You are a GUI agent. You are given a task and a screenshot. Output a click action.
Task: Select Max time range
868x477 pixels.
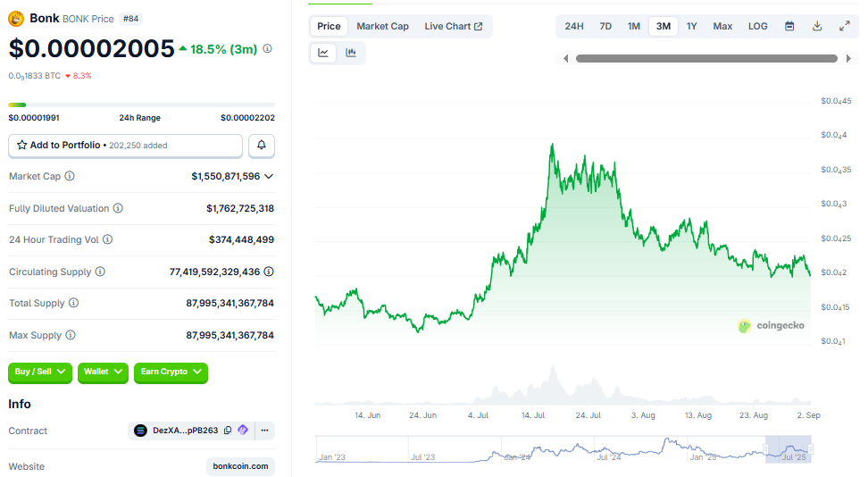point(722,26)
